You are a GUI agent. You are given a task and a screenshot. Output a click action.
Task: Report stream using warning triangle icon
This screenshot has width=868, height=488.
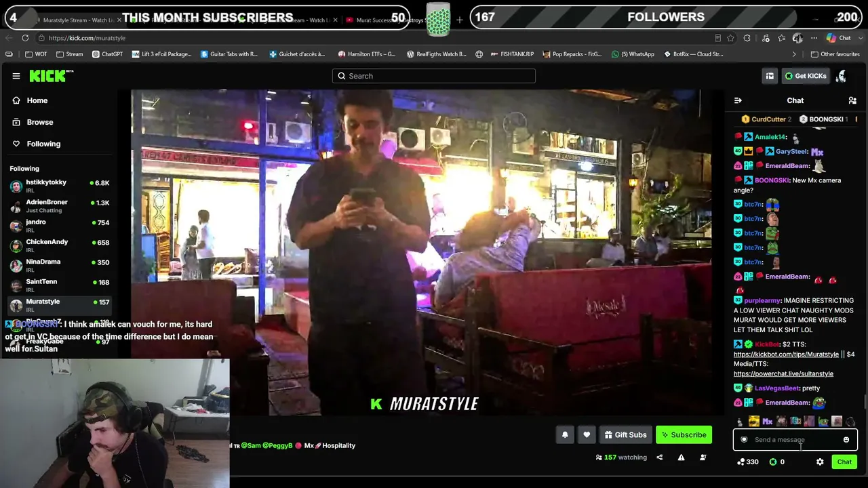coord(681,457)
